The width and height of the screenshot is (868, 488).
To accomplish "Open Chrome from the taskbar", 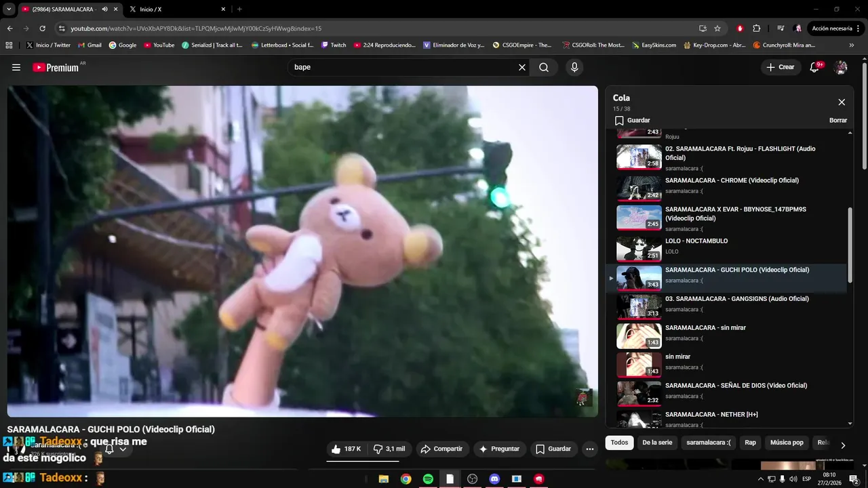I will tap(406, 479).
